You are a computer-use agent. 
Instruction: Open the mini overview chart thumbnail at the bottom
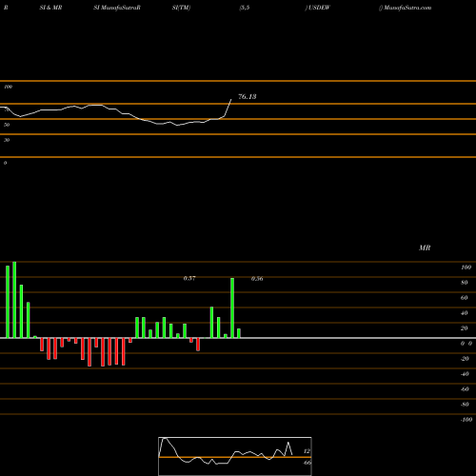click(x=235, y=456)
